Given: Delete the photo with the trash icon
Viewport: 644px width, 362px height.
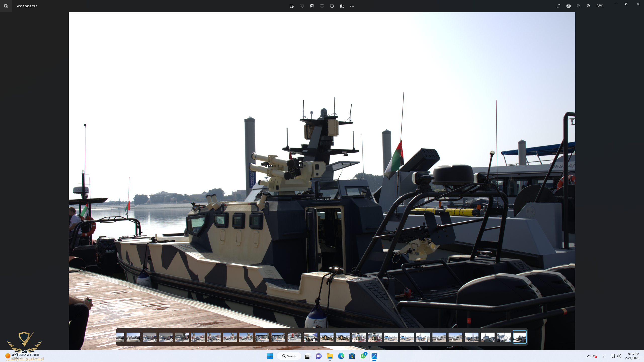Looking at the screenshot, I should click(x=312, y=6).
